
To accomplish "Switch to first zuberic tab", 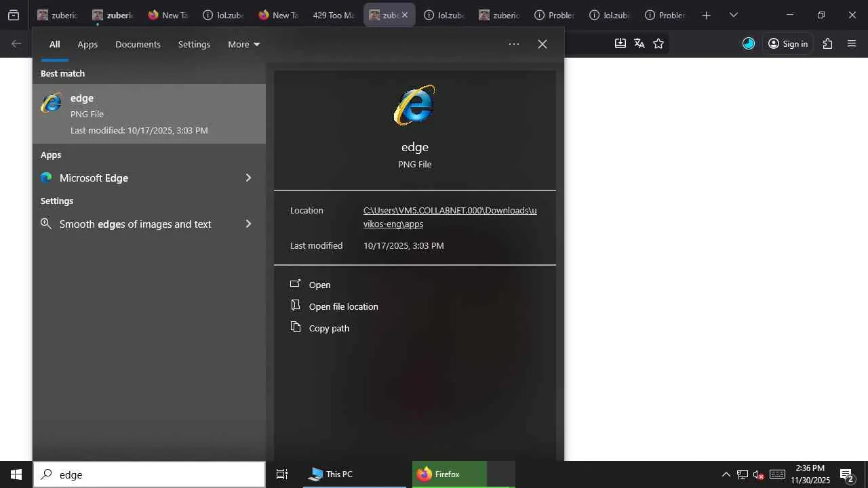I will [x=57, y=15].
